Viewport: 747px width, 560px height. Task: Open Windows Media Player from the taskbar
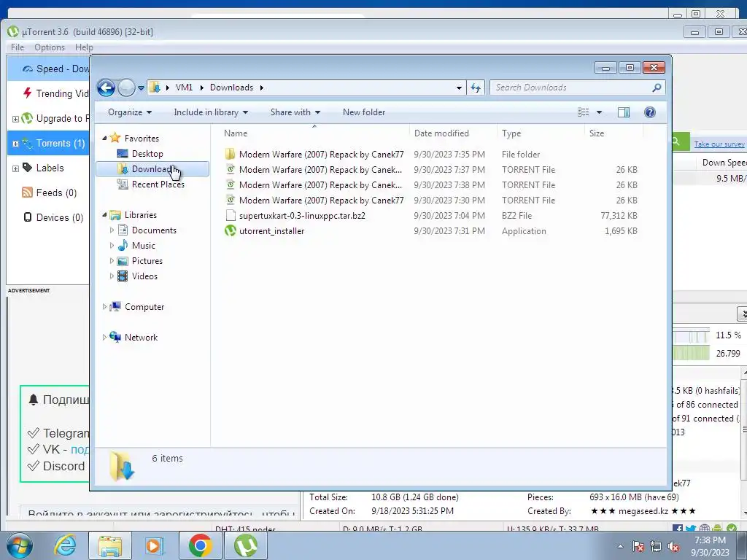154,545
